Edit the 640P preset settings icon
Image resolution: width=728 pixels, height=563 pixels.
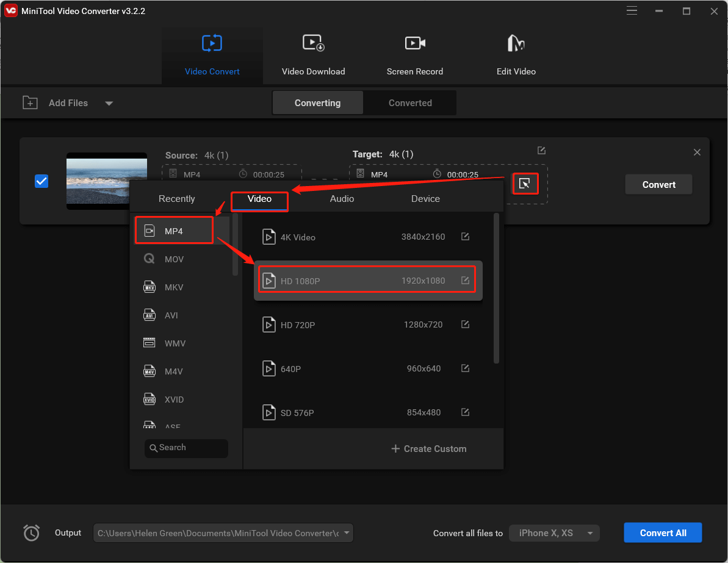(x=465, y=368)
